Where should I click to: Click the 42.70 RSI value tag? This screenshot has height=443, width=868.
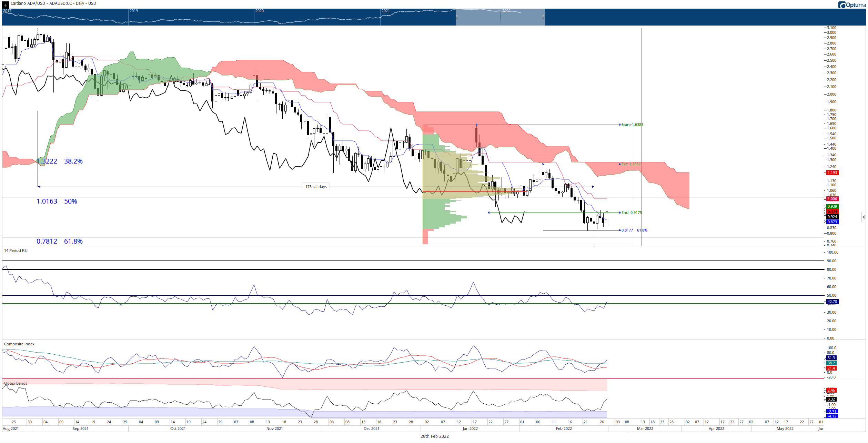[x=832, y=302]
